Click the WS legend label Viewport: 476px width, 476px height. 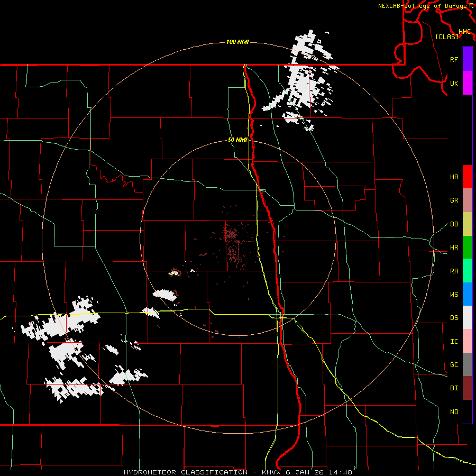click(x=454, y=295)
